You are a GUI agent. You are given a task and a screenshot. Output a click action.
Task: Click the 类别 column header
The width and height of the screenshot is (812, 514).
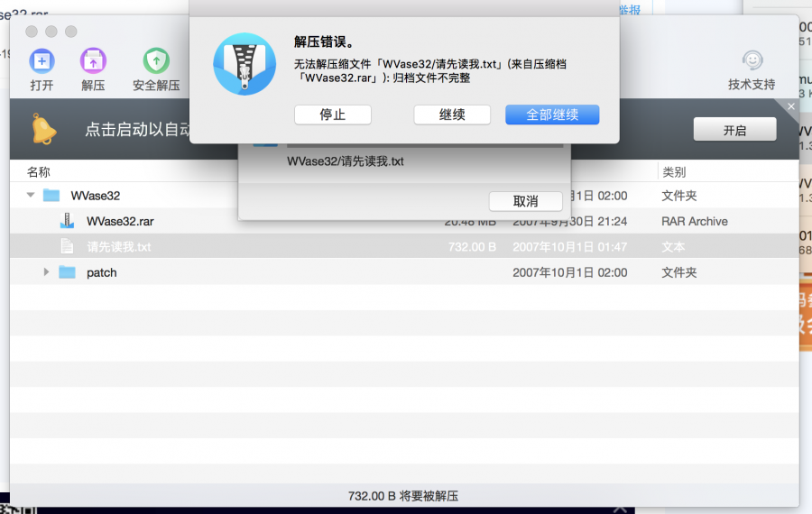674,172
